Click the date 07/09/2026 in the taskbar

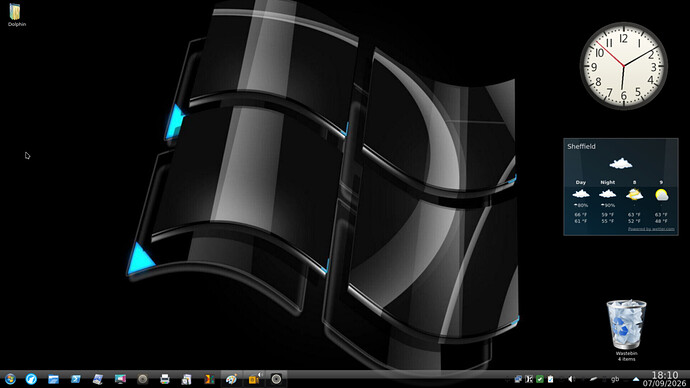point(664,384)
